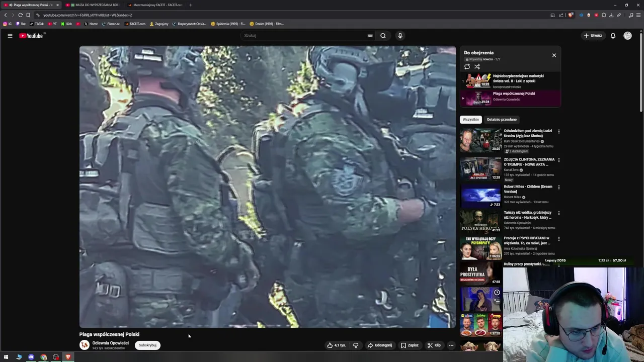
Task: Open the Kick bookmark
Action: [66, 24]
